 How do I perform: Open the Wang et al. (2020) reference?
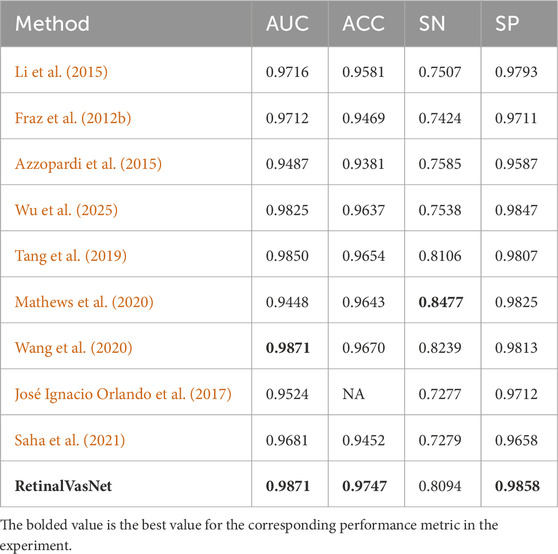pyautogui.click(x=73, y=348)
